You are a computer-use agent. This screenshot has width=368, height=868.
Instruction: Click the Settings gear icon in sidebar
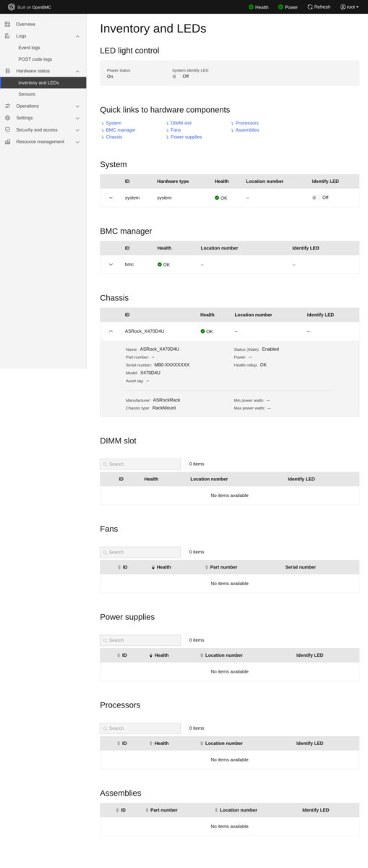7,117
